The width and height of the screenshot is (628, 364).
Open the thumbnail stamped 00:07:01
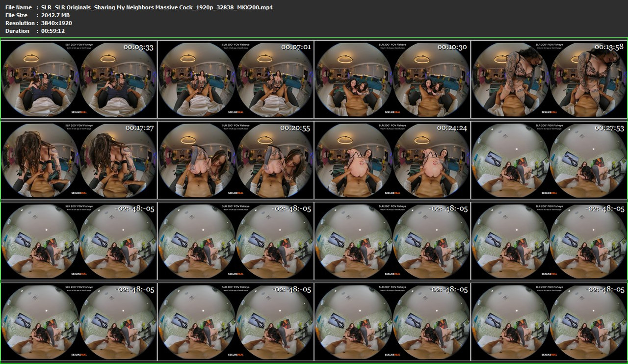(235, 79)
